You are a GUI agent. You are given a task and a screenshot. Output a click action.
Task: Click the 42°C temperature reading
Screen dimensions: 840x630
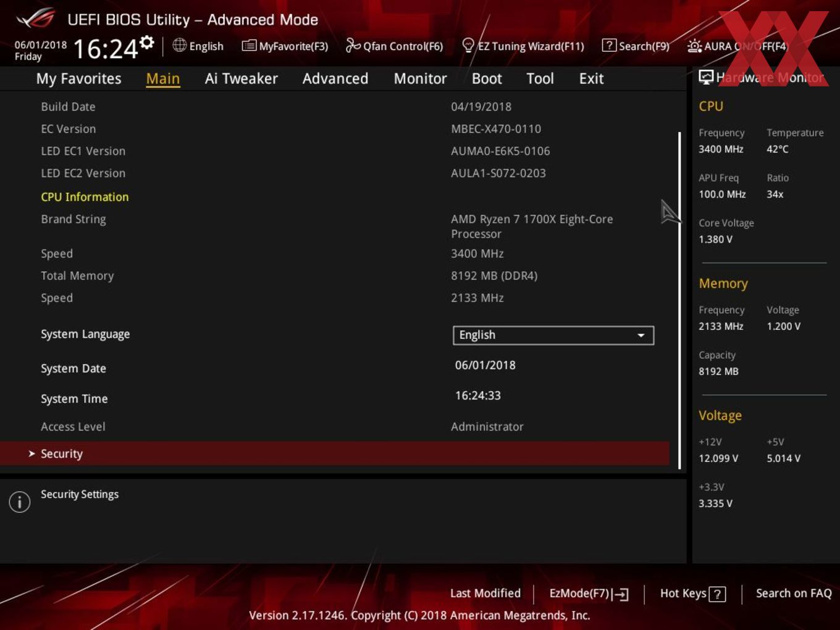click(x=778, y=149)
